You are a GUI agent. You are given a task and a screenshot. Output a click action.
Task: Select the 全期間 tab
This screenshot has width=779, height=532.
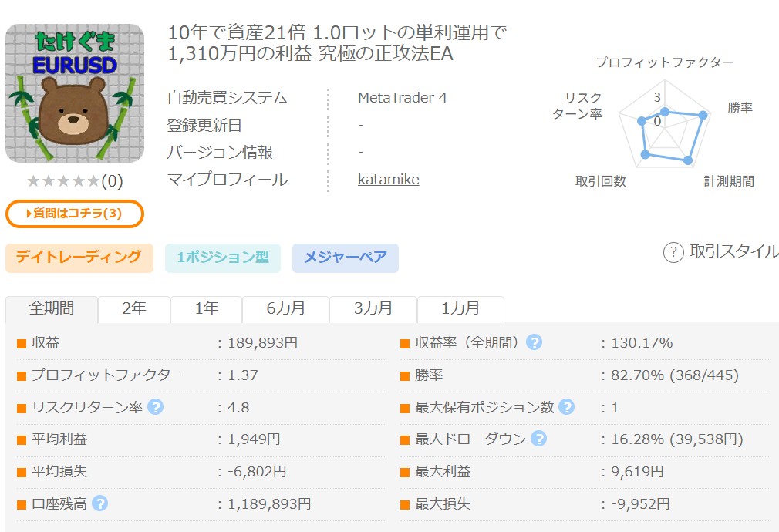pos(52,309)
